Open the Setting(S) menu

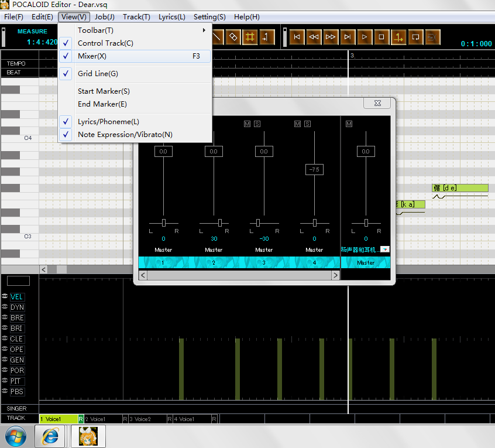pyautogui.click(x=209, y=17)
